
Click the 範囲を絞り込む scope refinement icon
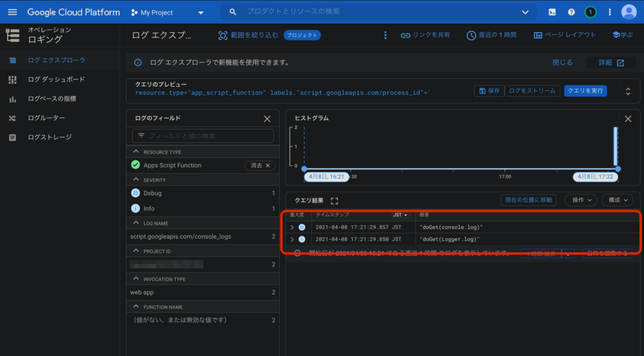point(222,35)
